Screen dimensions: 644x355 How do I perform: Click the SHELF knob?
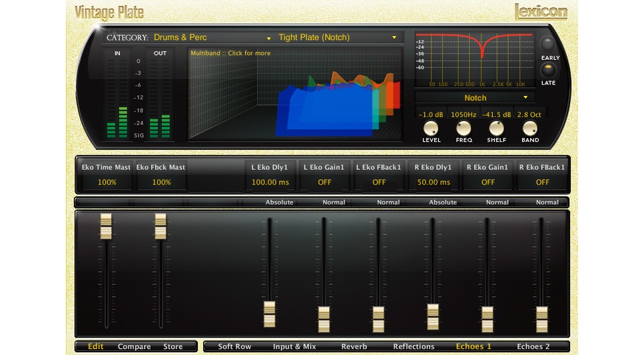[x=496, y=129]
